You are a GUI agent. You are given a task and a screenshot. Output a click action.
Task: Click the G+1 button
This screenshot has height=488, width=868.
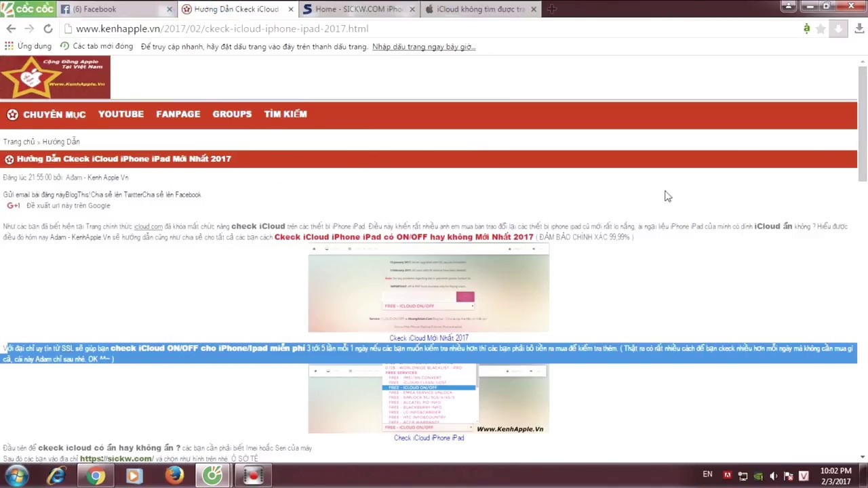pos(14,205)
